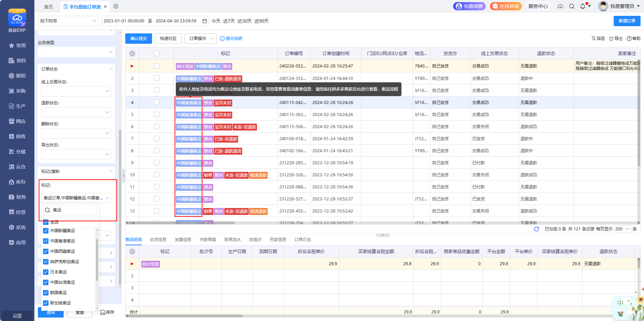Viewport: 644px width, 321px height.
Task: Open the 资料 sidebar section
Action: 17,61
